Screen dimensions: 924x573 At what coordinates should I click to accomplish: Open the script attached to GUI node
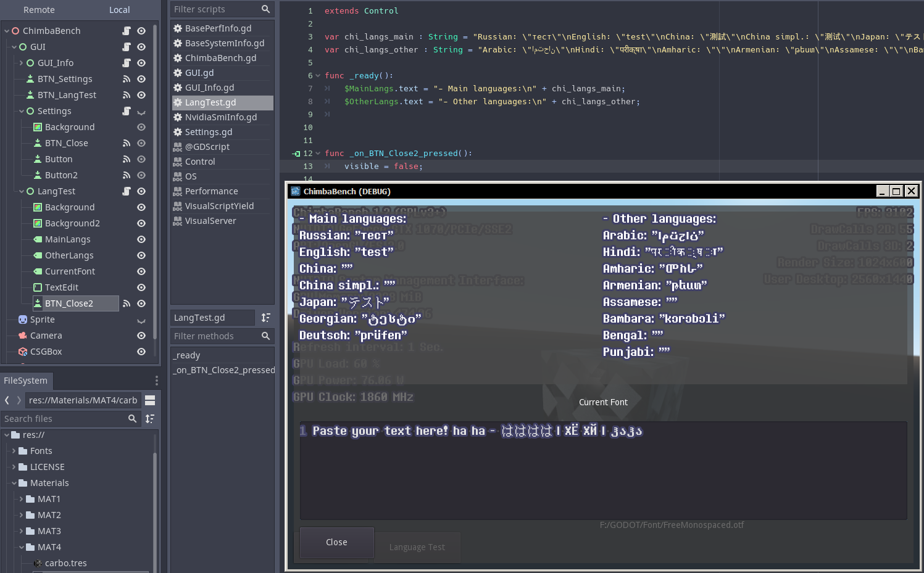coord(127,47)
